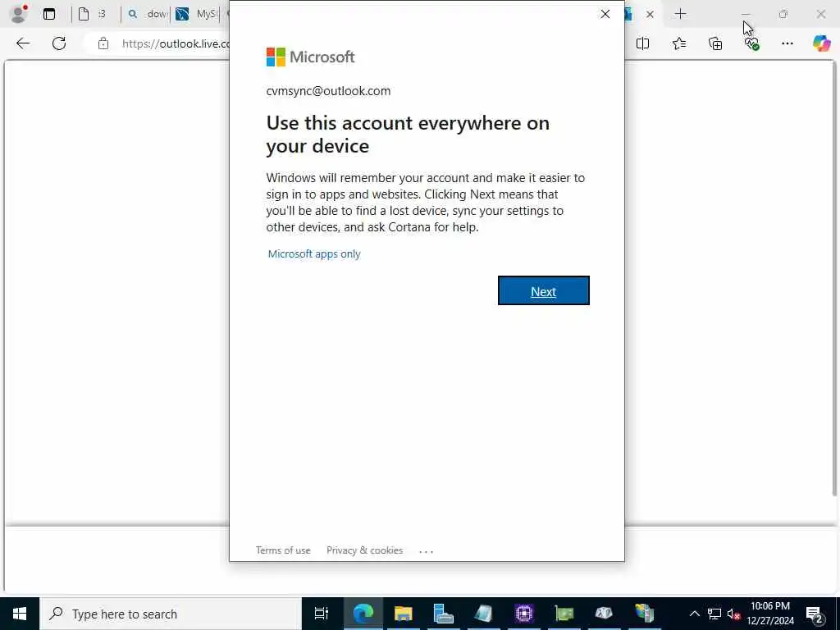Open the colorful archive app in taskbar
Screen dimensions: 840x630
tap(645, 614)
